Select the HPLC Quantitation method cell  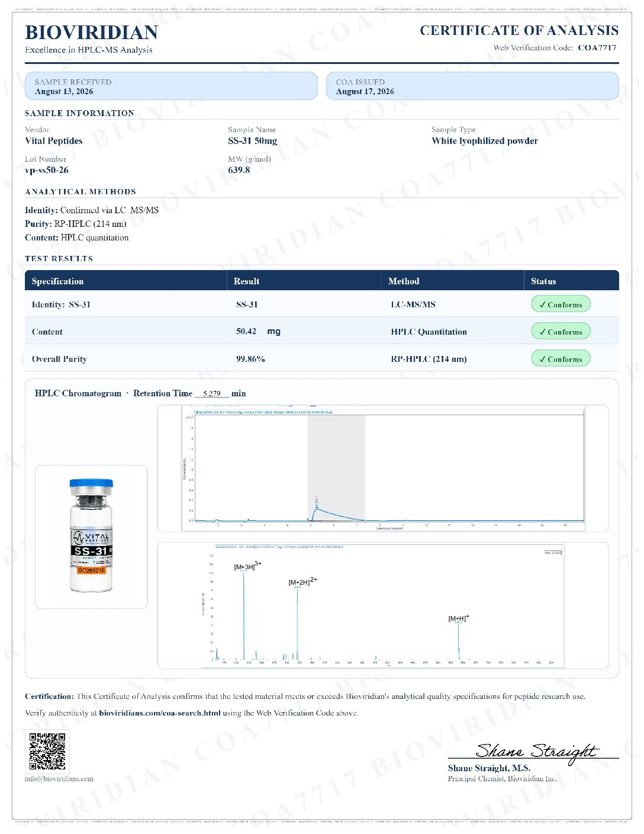point(429,332)
